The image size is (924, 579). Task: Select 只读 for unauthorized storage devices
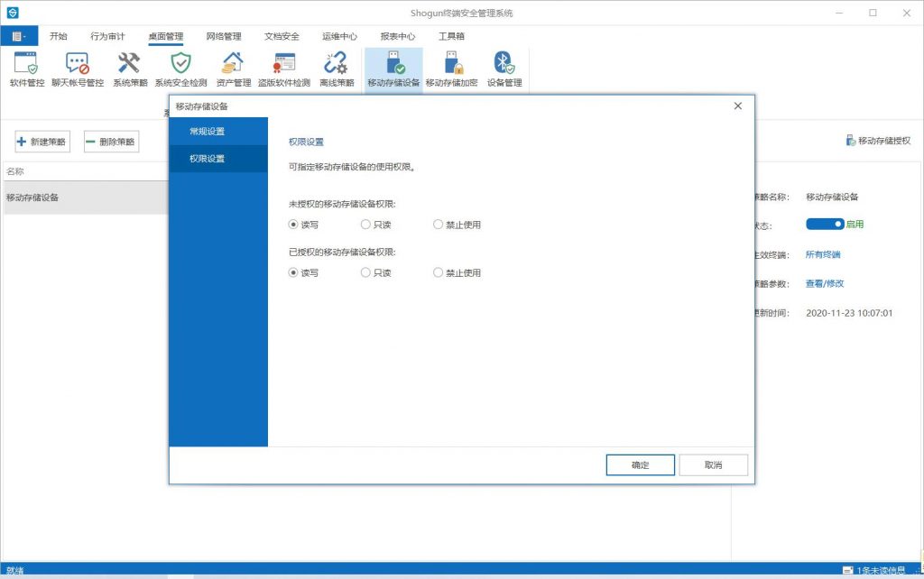(365, 225)
